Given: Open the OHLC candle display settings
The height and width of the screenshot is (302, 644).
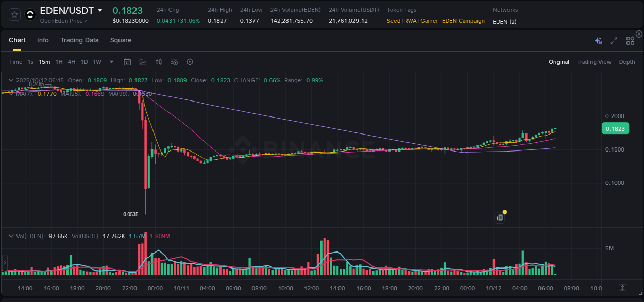Looking at the screenshot, I should [159, 62].
